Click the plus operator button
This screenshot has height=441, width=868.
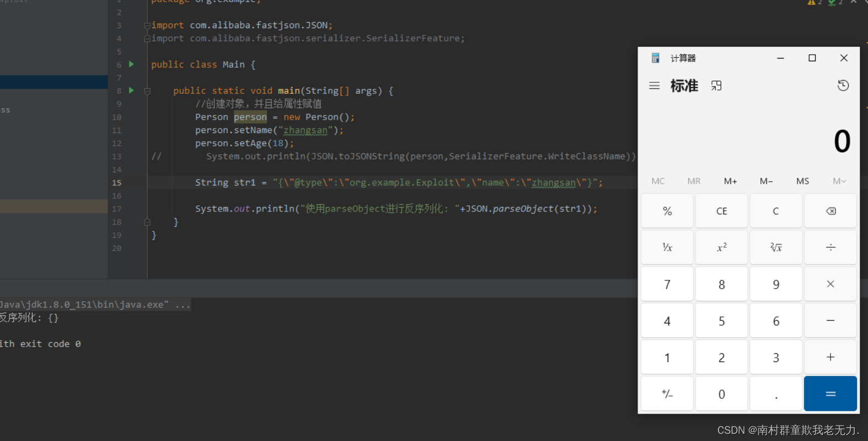pos(831,357)
